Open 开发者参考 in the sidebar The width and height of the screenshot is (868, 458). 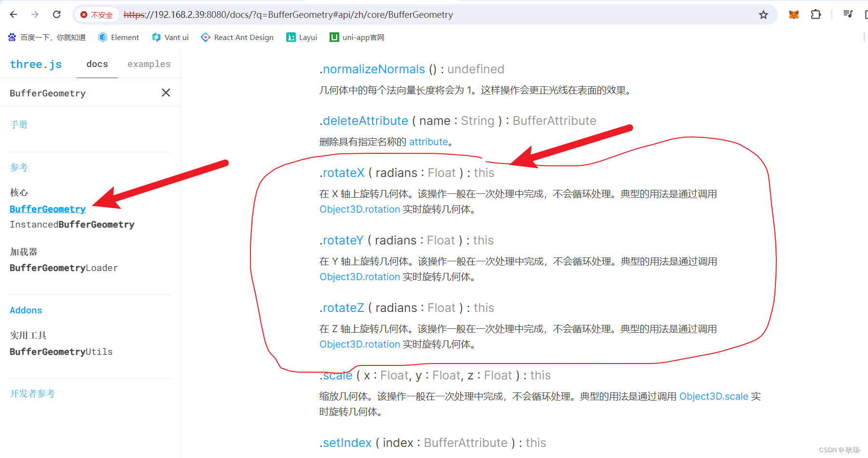coord(32,393)
